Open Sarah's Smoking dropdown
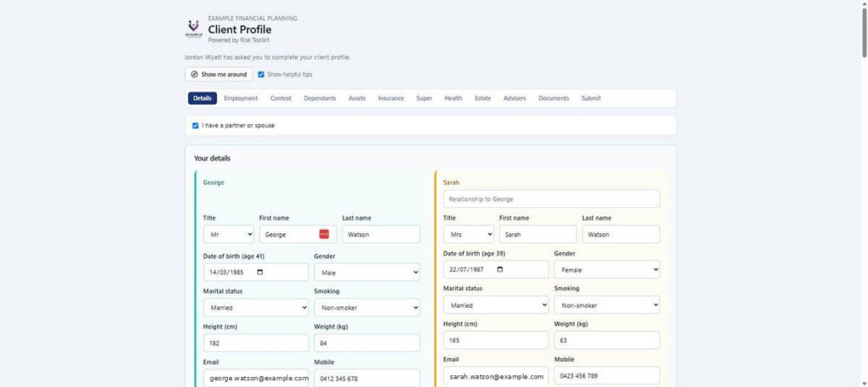The image size is (868, 387). (x=607, y=305)
